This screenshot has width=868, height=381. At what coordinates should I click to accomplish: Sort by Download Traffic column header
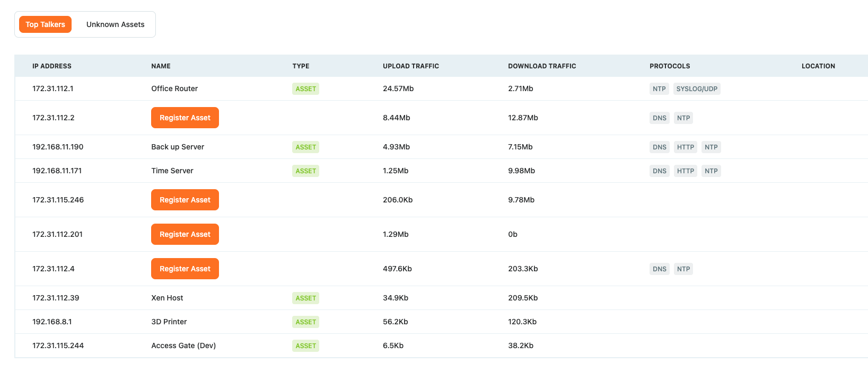(x=541, y=66)
